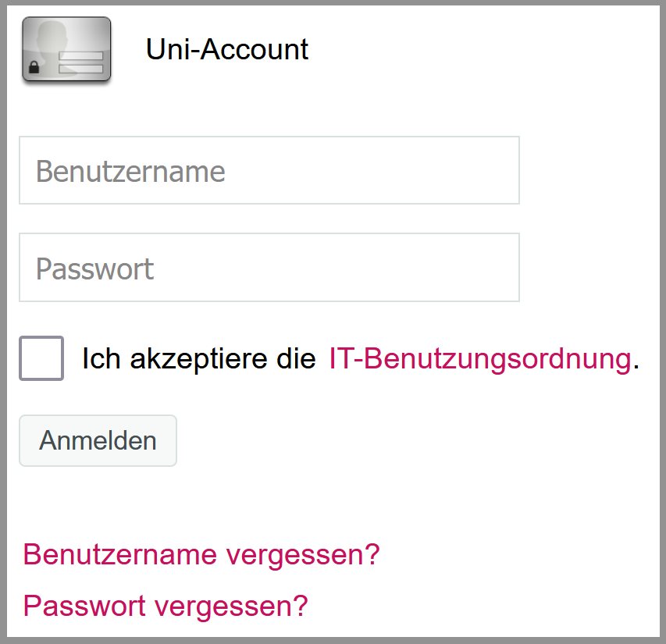This screenshot has height=644, width=666.
Task: Click the Passwort placeholder text
Action: pyautogui.click(x=94, y=269)
